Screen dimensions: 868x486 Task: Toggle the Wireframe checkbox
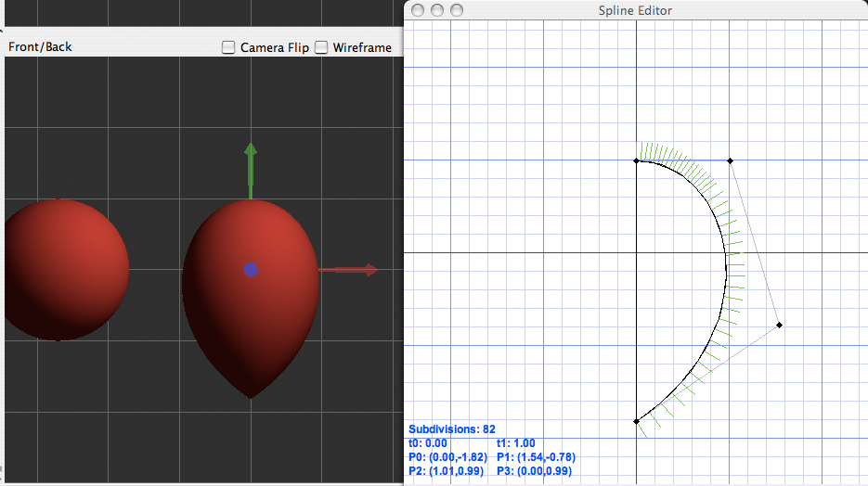[x=322, y=47]
